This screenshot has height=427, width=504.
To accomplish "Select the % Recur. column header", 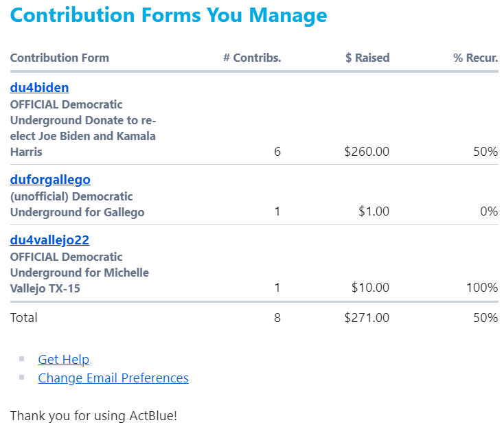I will click(x=475, y=58).
